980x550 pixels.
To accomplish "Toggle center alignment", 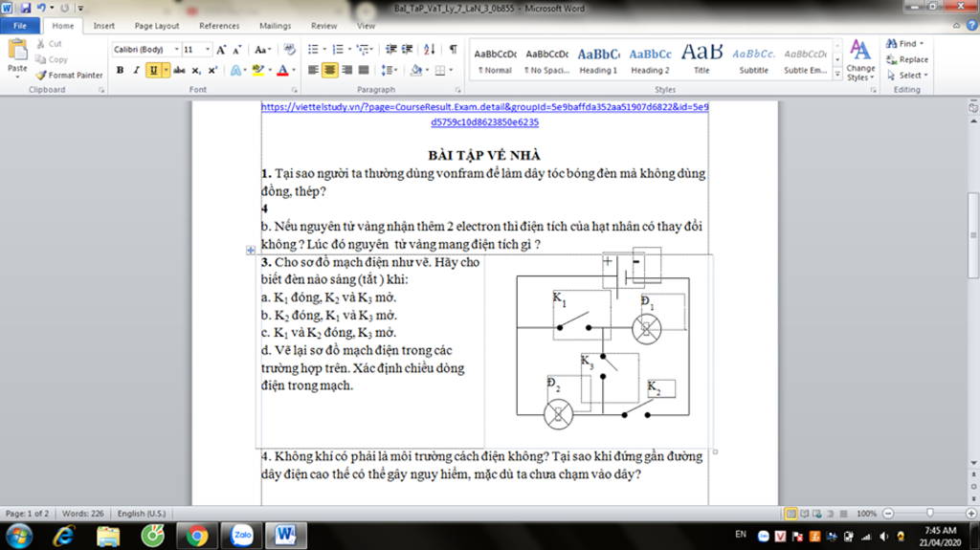I will pos(330,70).
